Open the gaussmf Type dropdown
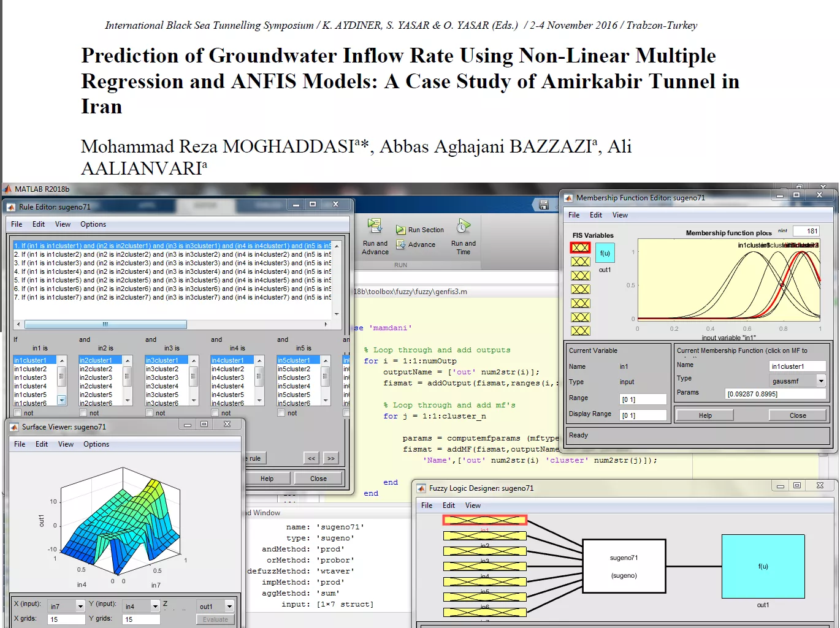 point(821,381)
